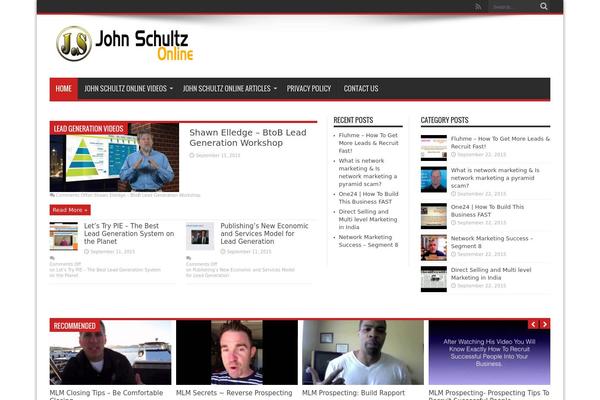
Task: Expand John Schultz Online Videos dropdown
Action: pos(128,89)
